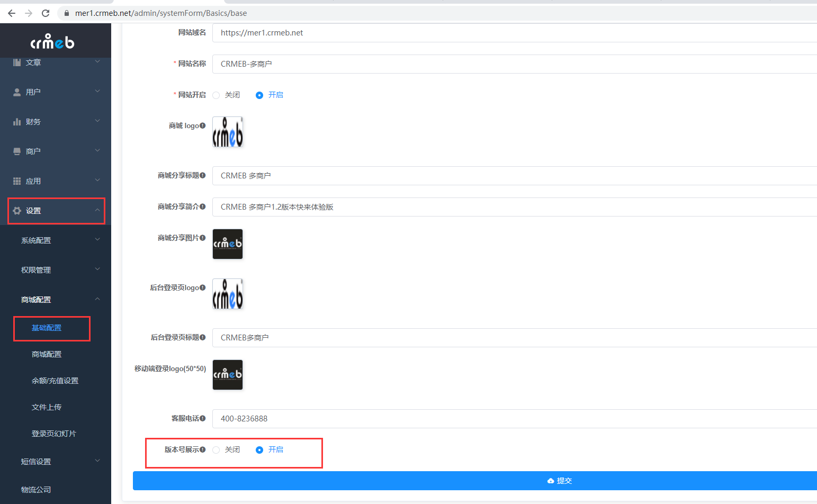Click the 文章 article icon in sidebar
The height and width of the screenshot is (504, 817).
point(17,62)
